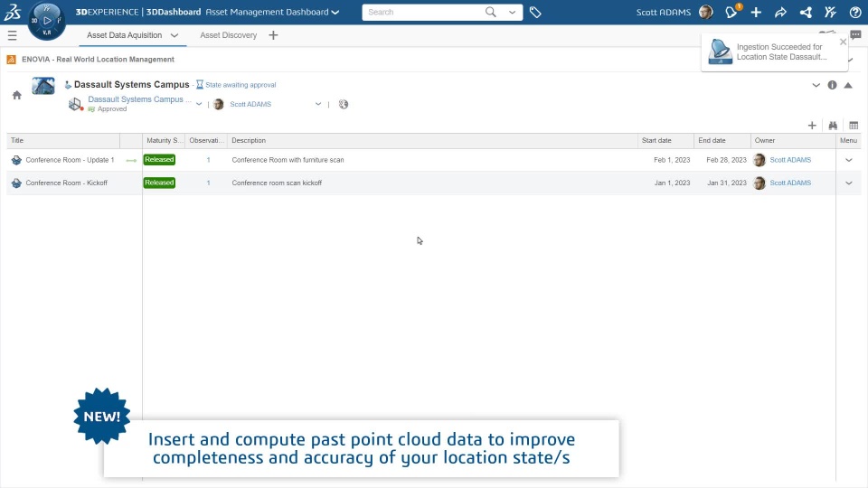868x488 pixels.
Task: Click the share arrow icon
Action: 780,12
